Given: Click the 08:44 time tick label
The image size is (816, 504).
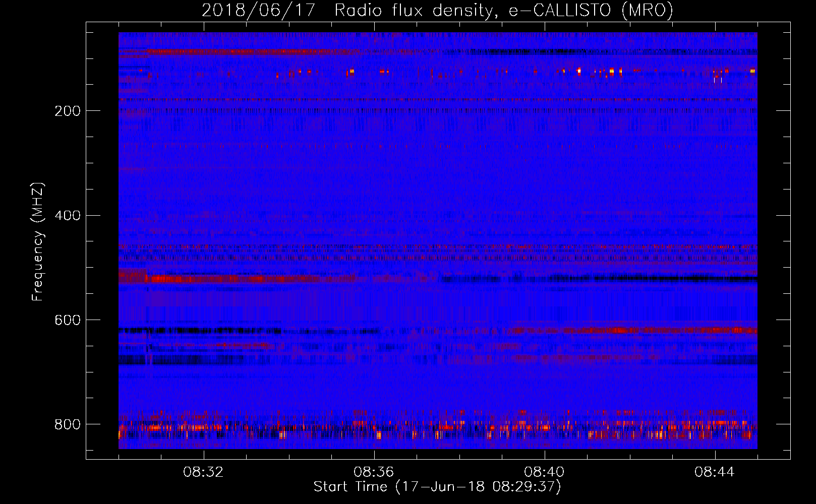Looking at the screenshot, I should pyautogui.click(x=715, y=472).
